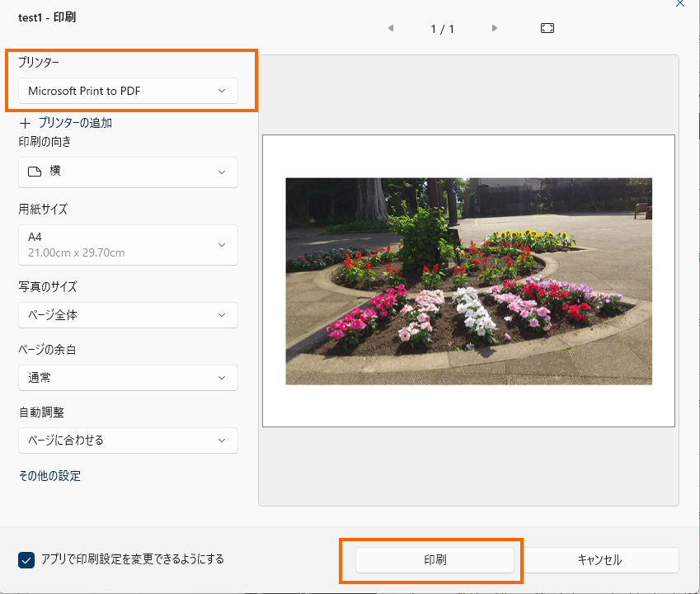Image resolution: width=700 pixels, height=594 pixels.
Task: Open the 写真のサイズ dropdown showing ページ全体
Action: pos(128,315)
